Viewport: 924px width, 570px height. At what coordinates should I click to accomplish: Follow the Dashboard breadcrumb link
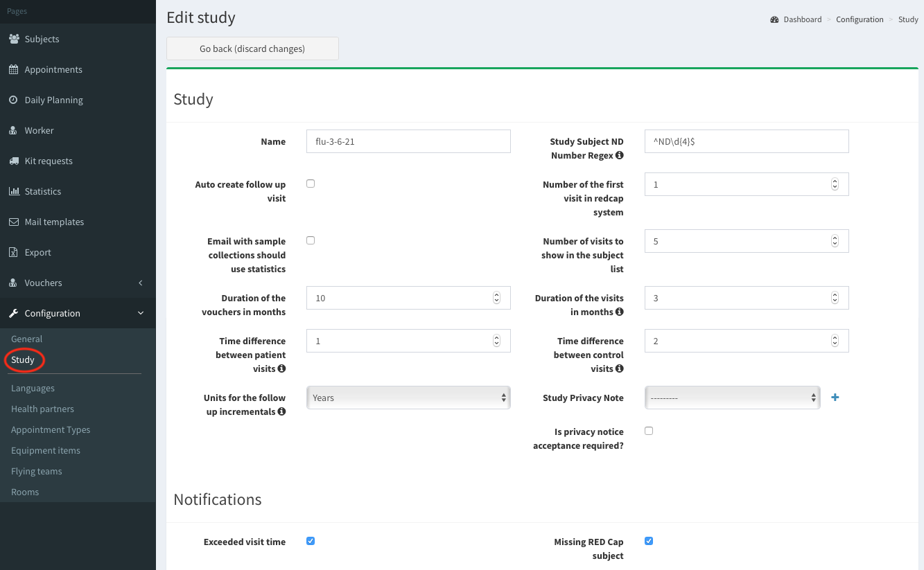[x=802, y=19]
